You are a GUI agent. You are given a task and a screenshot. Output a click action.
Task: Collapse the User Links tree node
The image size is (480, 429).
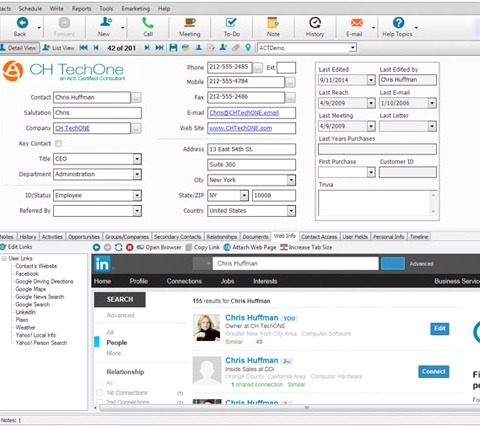pos(4,259)
